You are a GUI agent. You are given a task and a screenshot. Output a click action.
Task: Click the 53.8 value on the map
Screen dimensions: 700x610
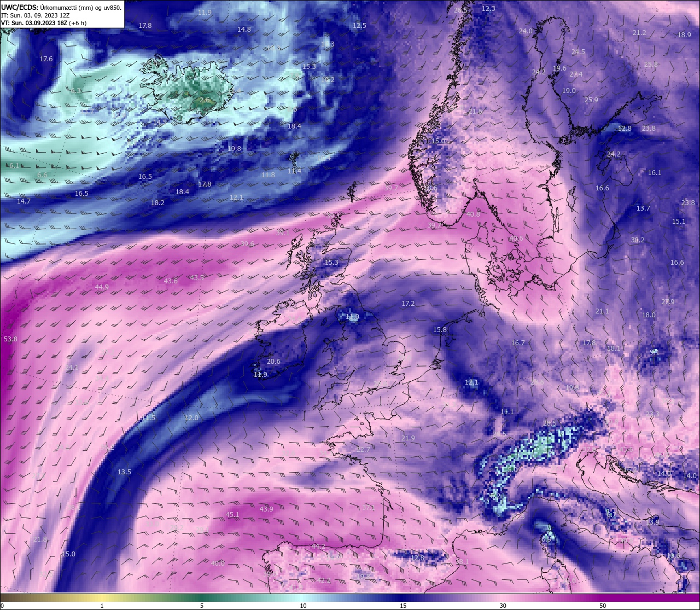point(10,339)
